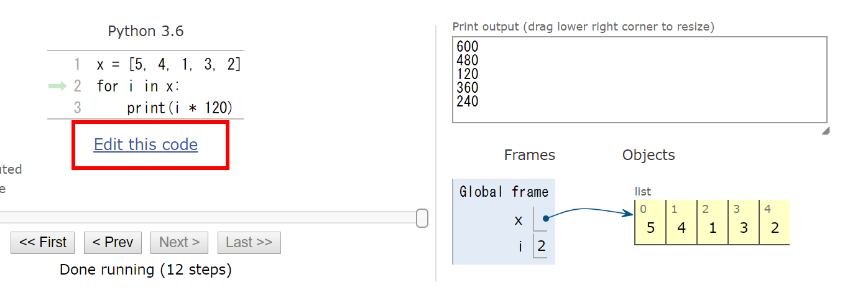Select list element at index 4 containing 2

tap(774, 222)
